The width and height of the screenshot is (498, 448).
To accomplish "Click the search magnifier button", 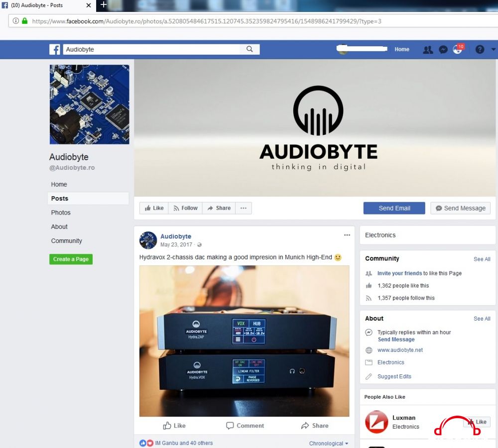I will (x=250, y=49).
